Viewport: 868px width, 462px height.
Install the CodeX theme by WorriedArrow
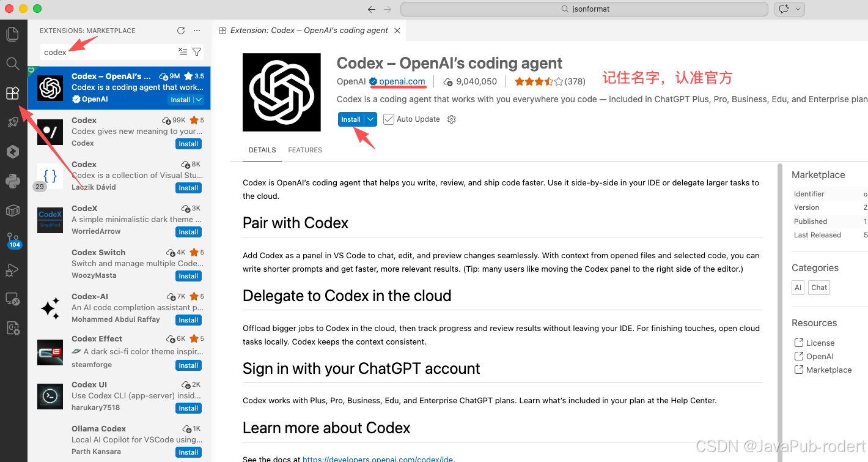click(188, 232)
